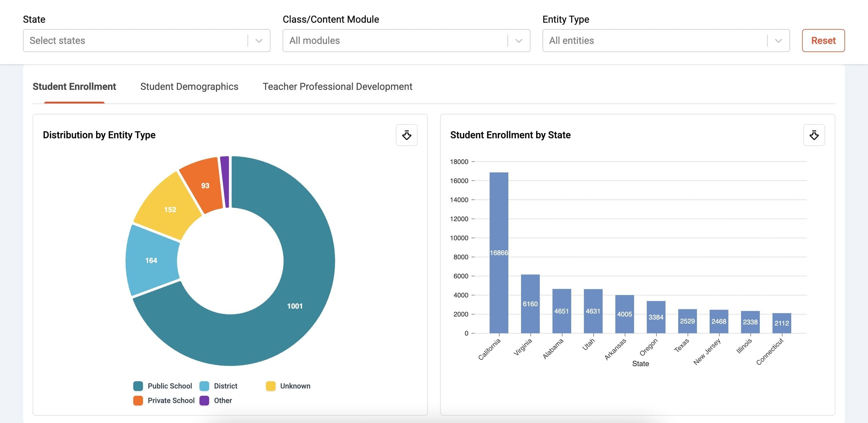Open the State dropdown chevron
This screenshot has height=423, width=868.
(259, 41)
